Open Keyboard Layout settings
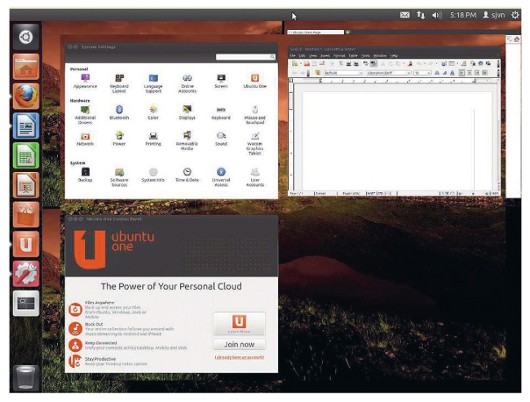 pyautogui.click(x=119, y=84)
